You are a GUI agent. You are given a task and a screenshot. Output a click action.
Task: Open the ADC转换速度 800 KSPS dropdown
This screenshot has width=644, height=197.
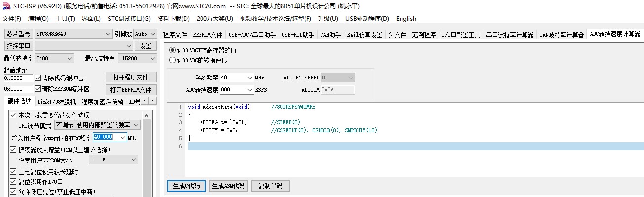(x=237, y=90)
